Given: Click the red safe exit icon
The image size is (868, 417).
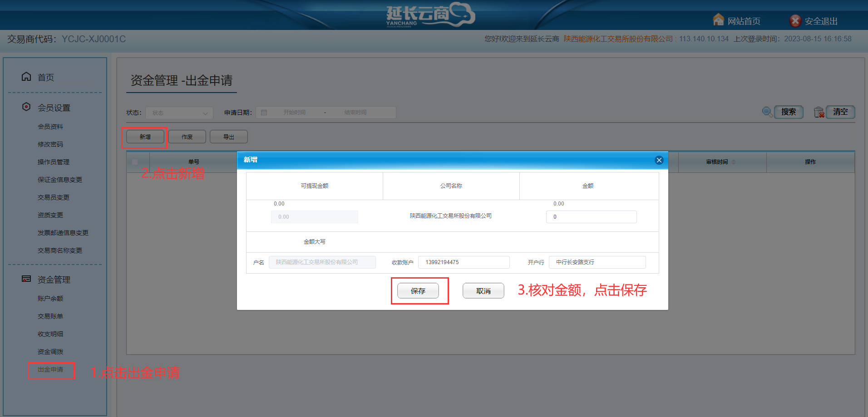Looking at the screenshot, I should pos(795,20).
